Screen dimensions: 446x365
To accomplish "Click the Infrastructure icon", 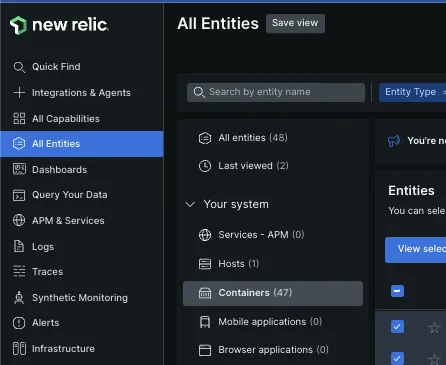I will pos(19,349).
